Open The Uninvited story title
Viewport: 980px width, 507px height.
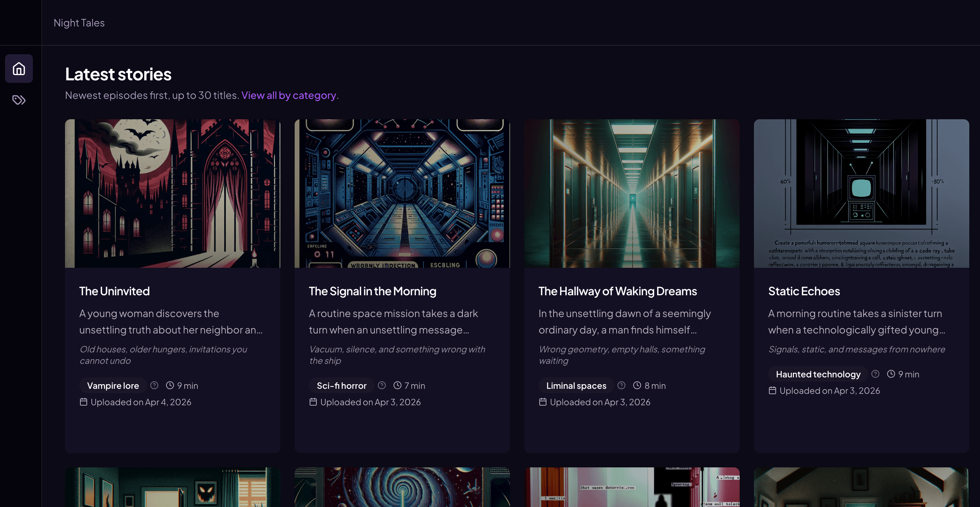[x=114, y=291]
